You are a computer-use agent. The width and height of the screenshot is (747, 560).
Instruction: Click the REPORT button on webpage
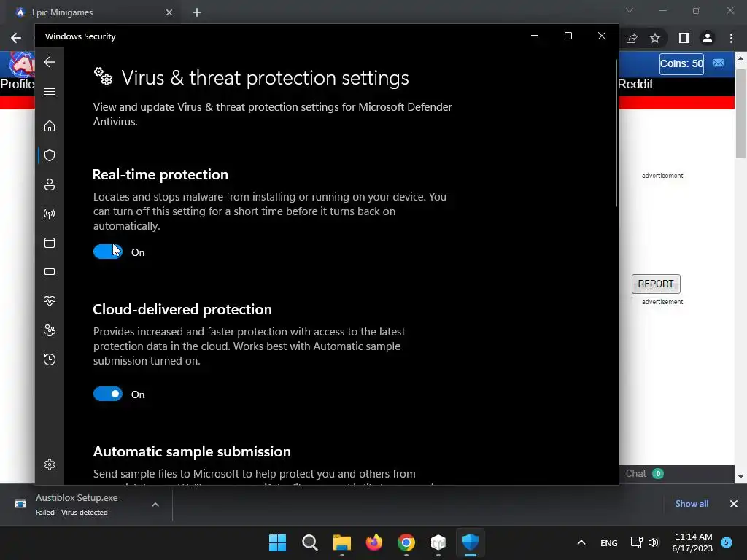click(x=656, y=284)
